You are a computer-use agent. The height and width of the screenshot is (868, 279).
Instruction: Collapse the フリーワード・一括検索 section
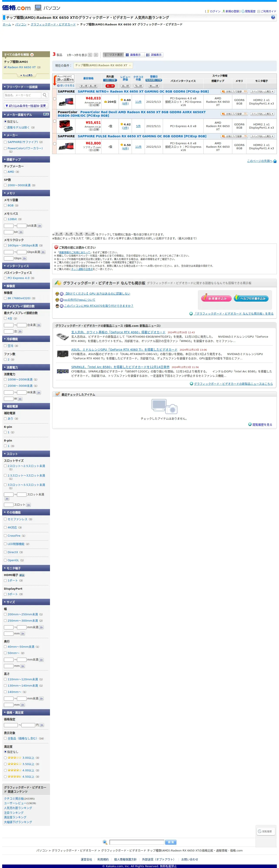point(26,87)
